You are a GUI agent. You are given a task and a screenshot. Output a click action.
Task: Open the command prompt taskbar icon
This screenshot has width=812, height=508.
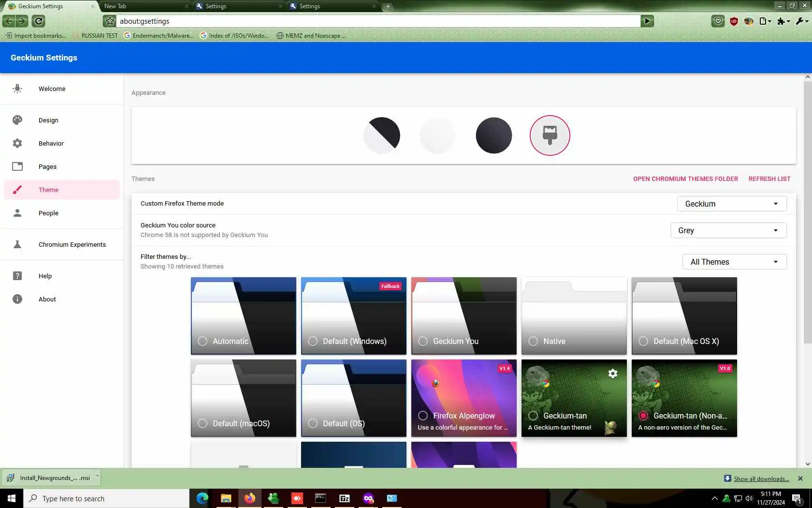point(320,498)
